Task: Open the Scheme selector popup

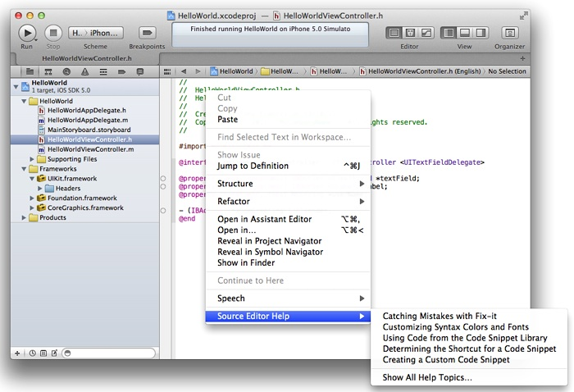Action: tap(96, 33)
